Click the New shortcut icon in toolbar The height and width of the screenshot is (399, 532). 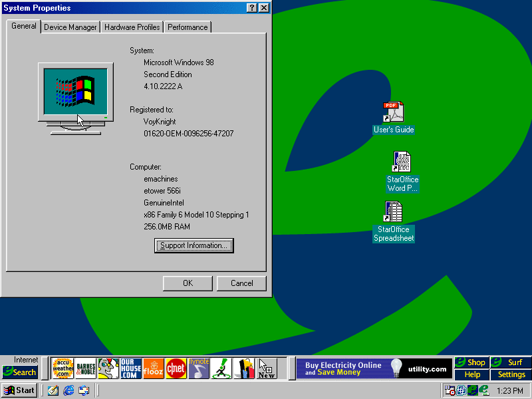click(266, 368)
